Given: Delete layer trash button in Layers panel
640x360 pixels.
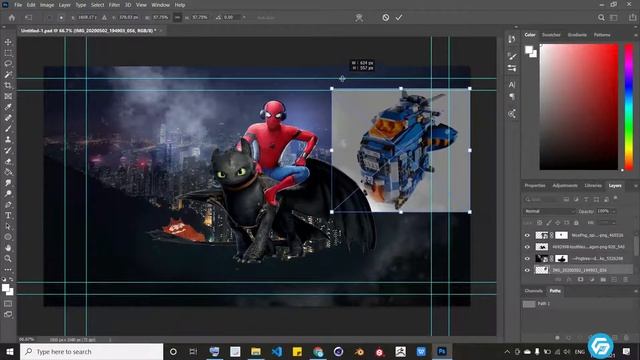Looking at the screenshot, I should [x=626, y=280].
